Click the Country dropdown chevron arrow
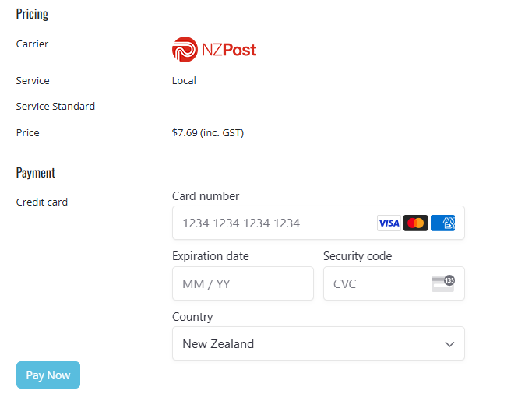 (x=449, y=344)
